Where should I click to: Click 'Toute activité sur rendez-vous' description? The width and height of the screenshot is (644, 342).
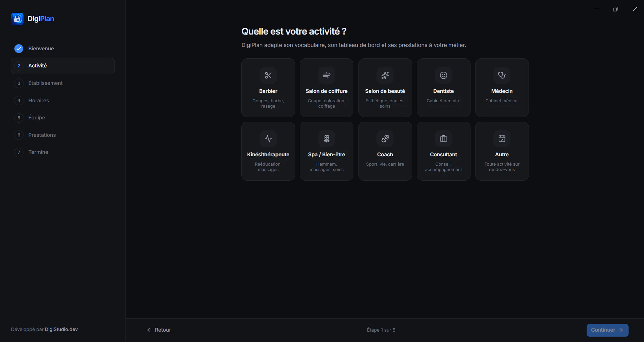502,167
